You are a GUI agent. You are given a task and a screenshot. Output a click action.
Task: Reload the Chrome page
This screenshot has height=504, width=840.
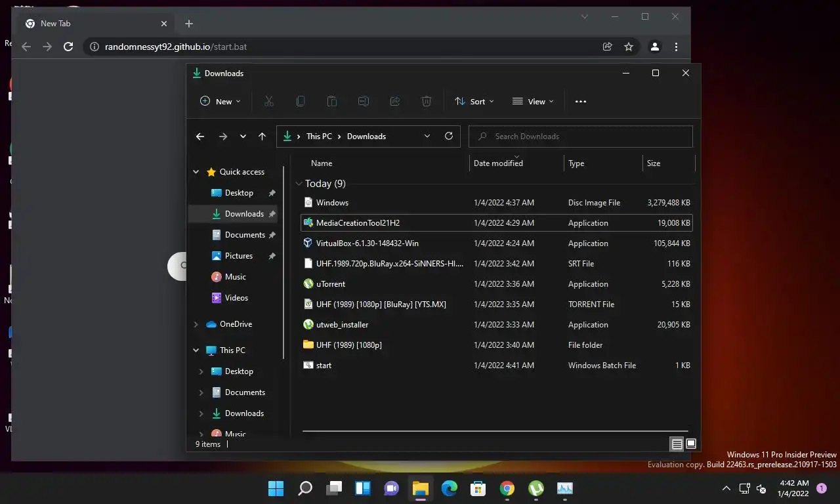pos(68,47)
